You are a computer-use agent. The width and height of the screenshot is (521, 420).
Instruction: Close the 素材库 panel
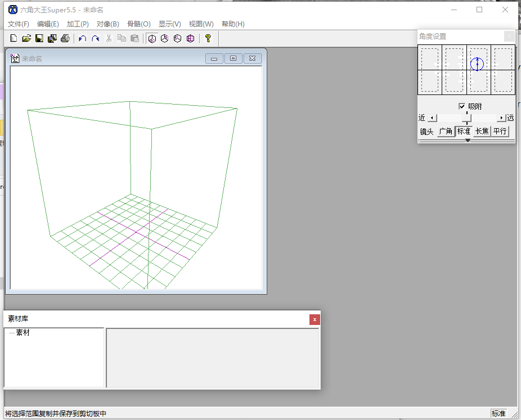(315, 319)
